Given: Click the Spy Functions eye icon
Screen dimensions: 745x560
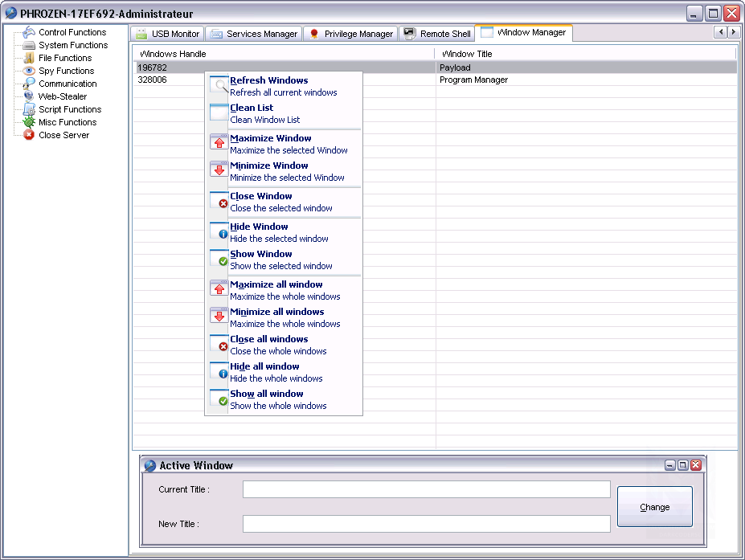Looking at the screenshot, I should (29, 71).
